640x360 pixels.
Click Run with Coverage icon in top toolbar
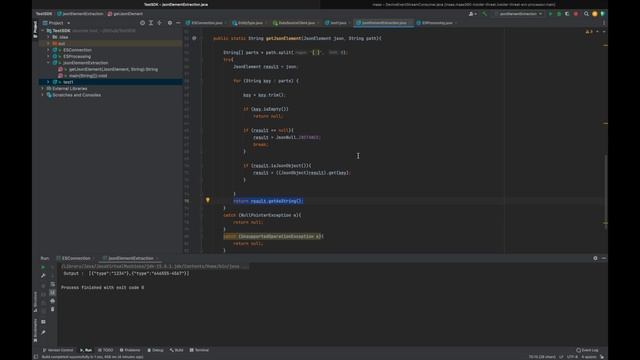coord(567,14)
